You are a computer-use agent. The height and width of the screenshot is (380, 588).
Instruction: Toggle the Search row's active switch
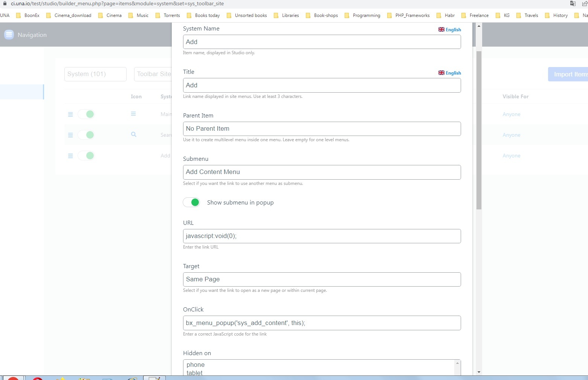[86, 135]
